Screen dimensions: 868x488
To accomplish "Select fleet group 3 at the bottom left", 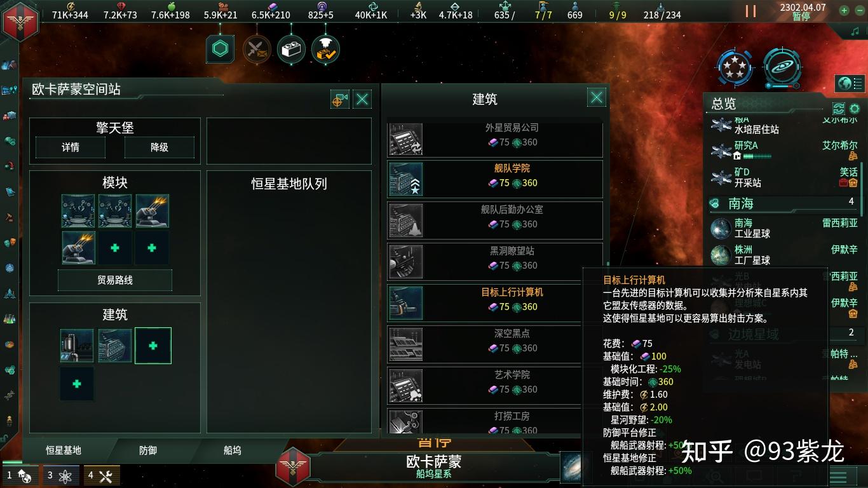I will pyautogui.click(x=61, y=475).
